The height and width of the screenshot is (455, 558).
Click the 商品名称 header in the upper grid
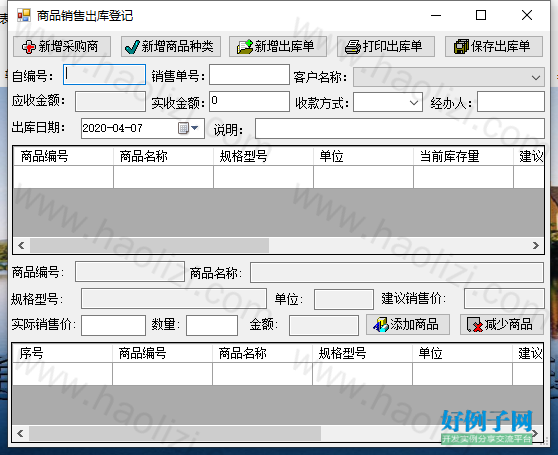point(164,156)
